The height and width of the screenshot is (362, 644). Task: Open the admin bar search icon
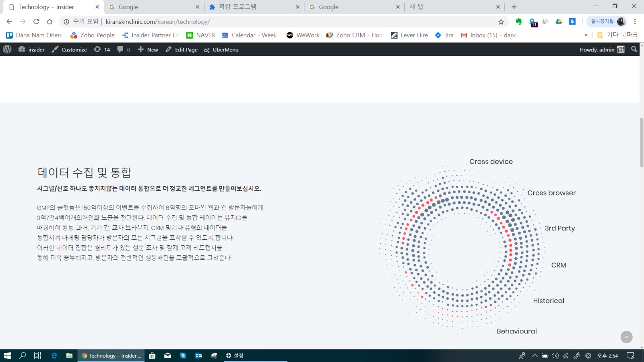coord(634,49)
